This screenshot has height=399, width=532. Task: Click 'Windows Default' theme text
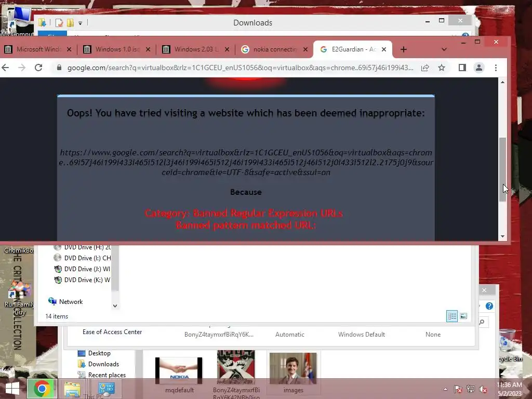(362, 335)
